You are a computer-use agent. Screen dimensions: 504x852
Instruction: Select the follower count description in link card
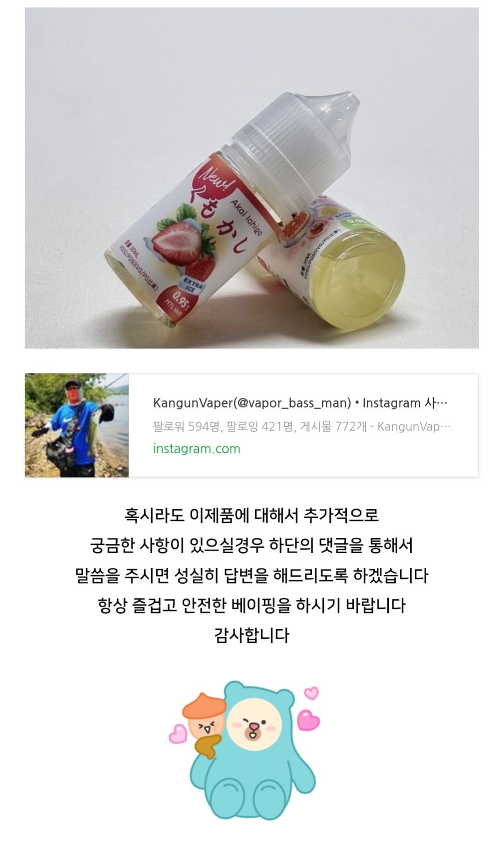(301, 426)
